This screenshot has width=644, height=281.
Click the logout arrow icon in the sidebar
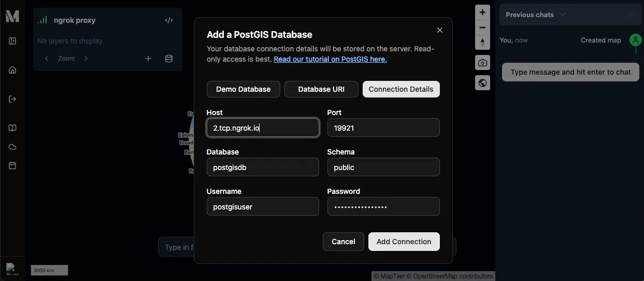[12, 99]
